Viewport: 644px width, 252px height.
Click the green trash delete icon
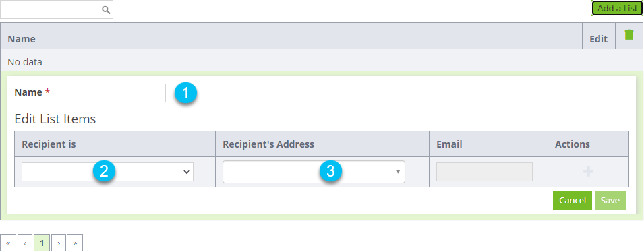[628, 35]
